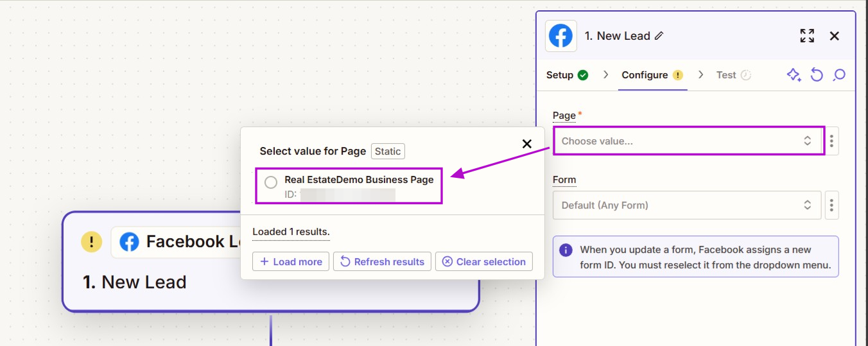Click the Clear selection button

pyautogui.click(x=484, y=261)
